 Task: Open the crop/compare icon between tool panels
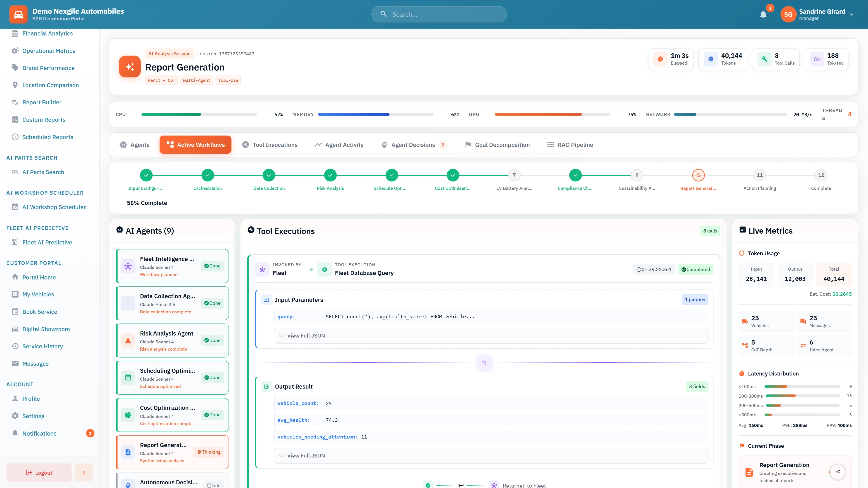coord(484,363)
